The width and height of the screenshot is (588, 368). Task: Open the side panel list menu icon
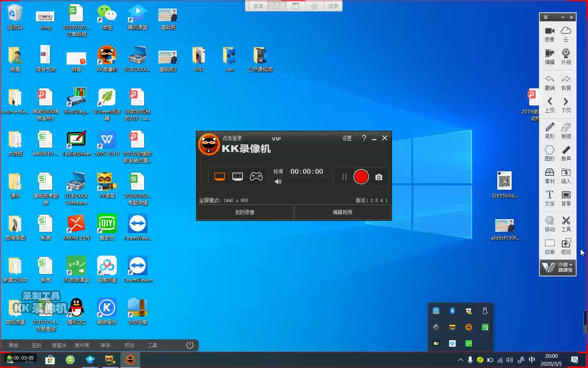click(546, 17)
